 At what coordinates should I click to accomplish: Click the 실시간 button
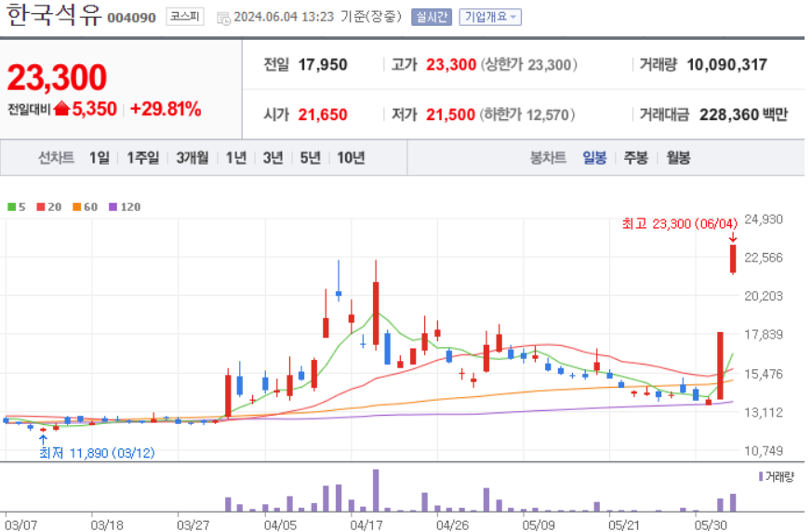click(431, 17)
